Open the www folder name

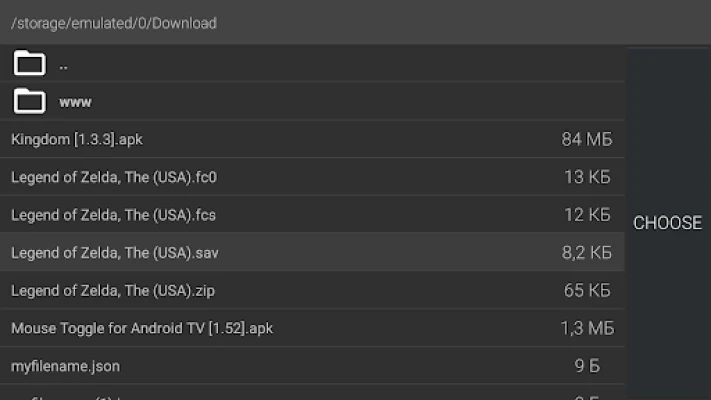76,102
